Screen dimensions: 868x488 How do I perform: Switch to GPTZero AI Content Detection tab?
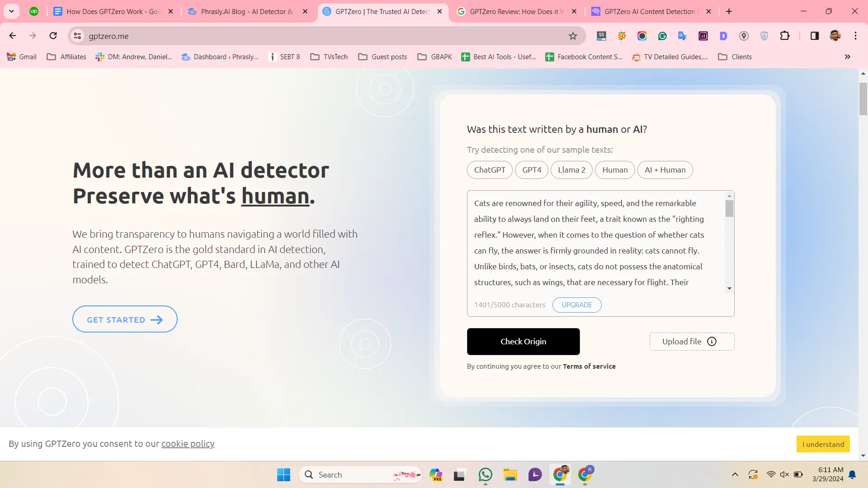[x=651, y=12]
